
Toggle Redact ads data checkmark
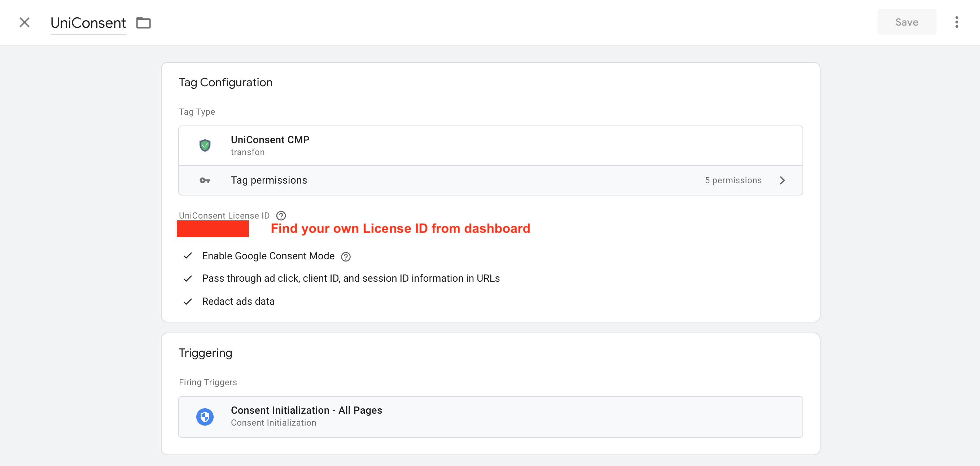tap(188, 302)
